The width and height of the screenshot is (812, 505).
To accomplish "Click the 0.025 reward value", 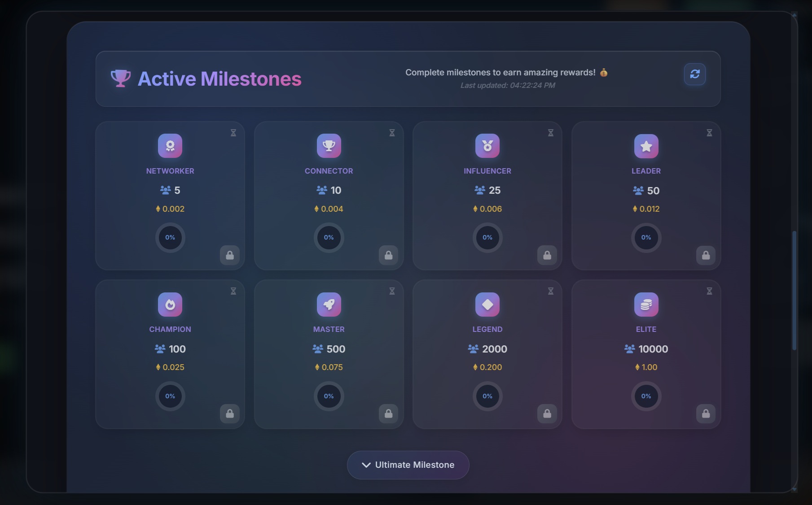I will coord(173,367).
